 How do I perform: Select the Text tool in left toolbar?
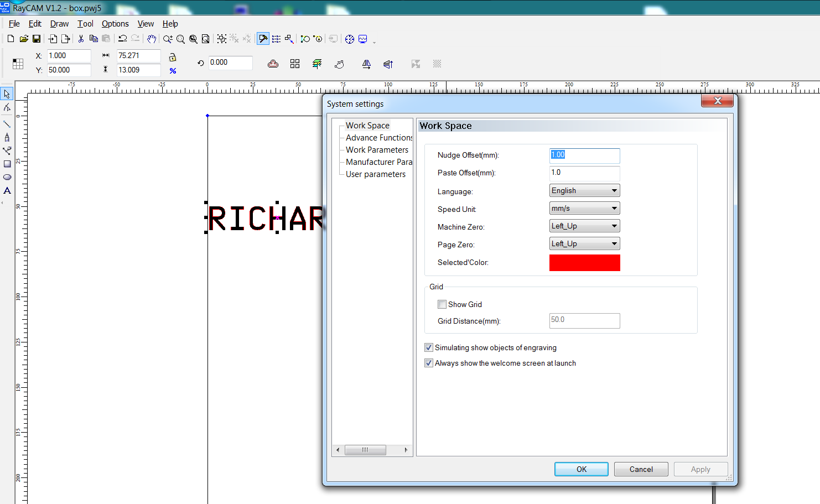[7, 191]
